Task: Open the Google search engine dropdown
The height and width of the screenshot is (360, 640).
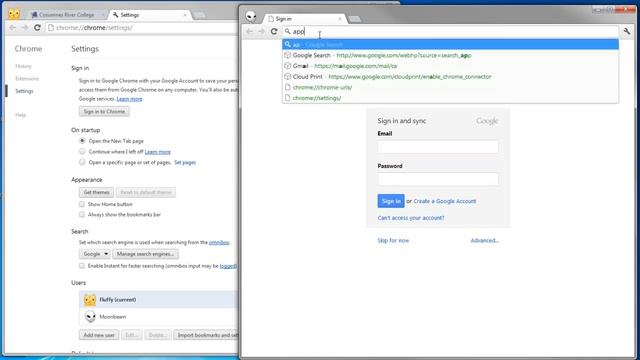Action: click(x=95, y=254)
